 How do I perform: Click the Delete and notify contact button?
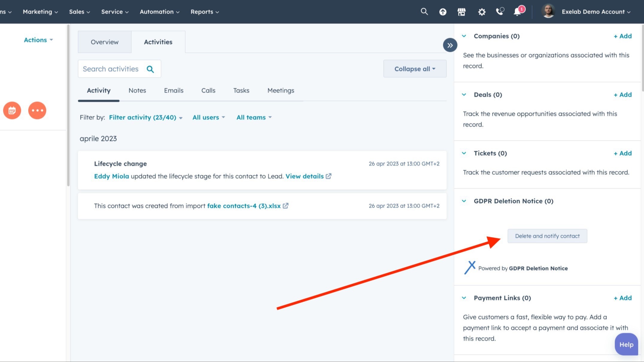(547, 236)
